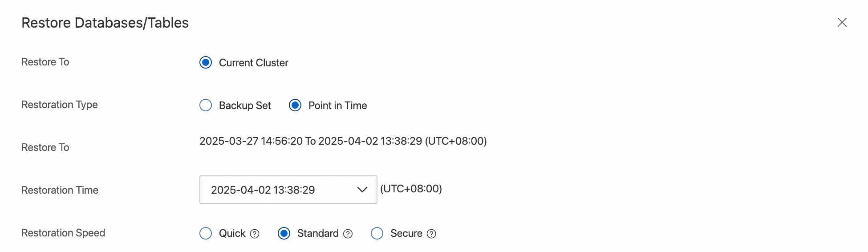The width and height of the screenshot is (868, 252).
Task: Select the Backup Set radio button
Action: tap(206, 105)
